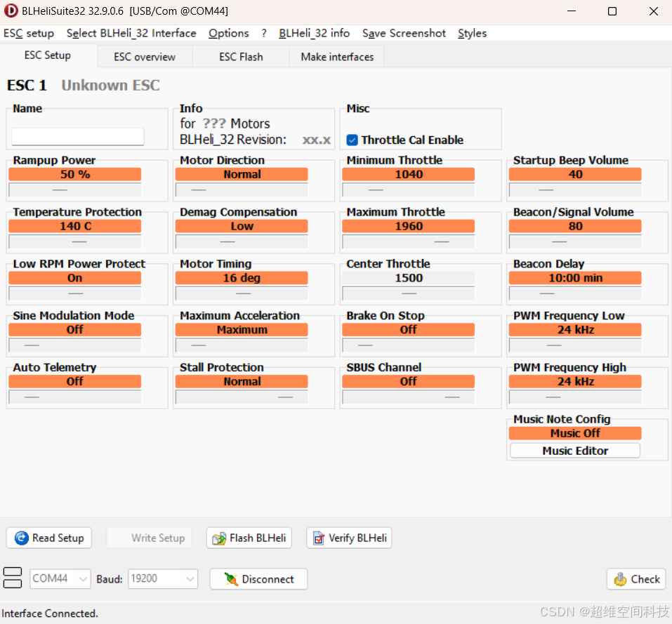Click the Flash BLHeli chip icon
Screen dimensions: 672x624
pos(219,538)
